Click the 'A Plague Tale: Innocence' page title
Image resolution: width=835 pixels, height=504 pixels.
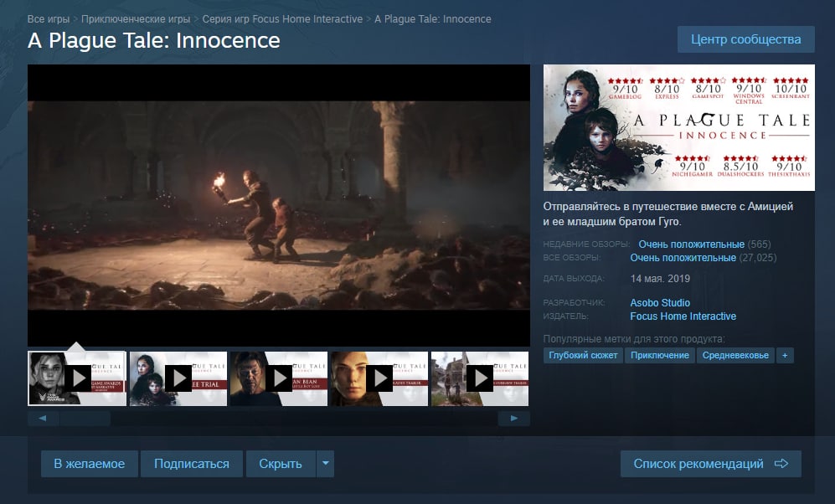coord(154,40)
